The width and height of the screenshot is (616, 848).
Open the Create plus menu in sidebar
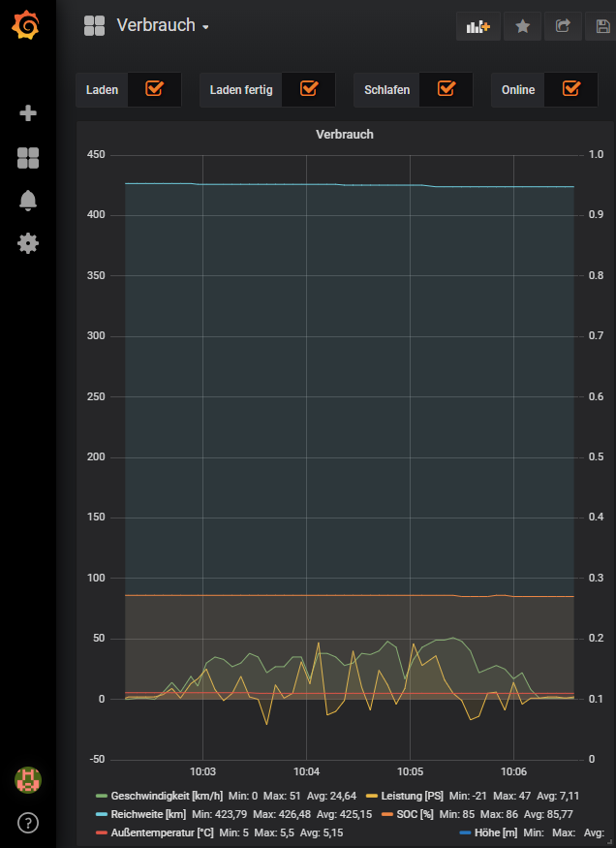point(28,113)
